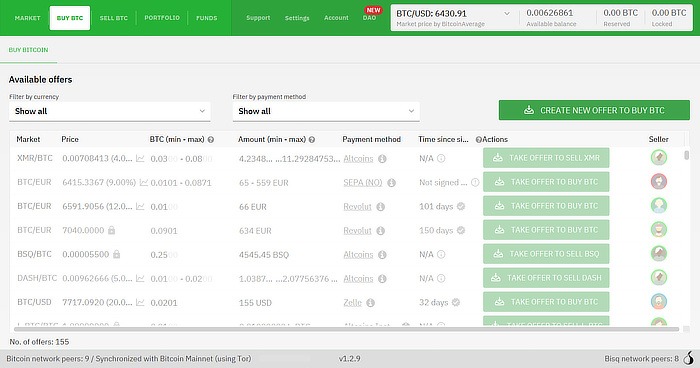Image resolution: width=700 pixels, height=368 pixels.
Task: Take Zelle offer to buy BTC
Action: point(546,302)
